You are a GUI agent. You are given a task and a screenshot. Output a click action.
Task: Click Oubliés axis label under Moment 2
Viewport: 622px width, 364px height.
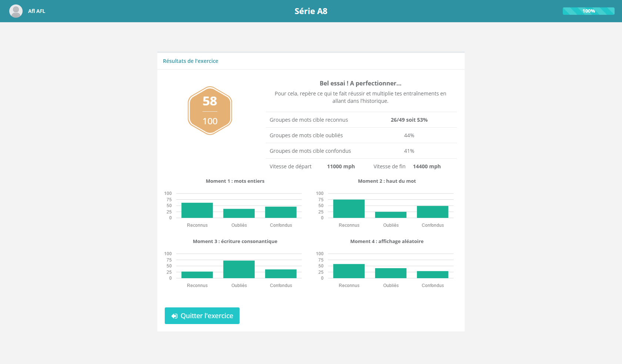tap(391, 225)
